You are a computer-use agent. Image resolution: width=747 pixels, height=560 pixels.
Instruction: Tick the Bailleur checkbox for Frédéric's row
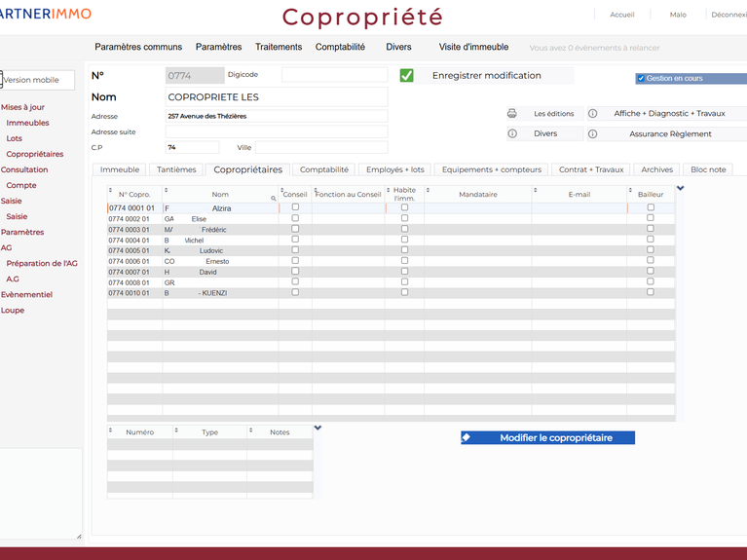(651, 229)
